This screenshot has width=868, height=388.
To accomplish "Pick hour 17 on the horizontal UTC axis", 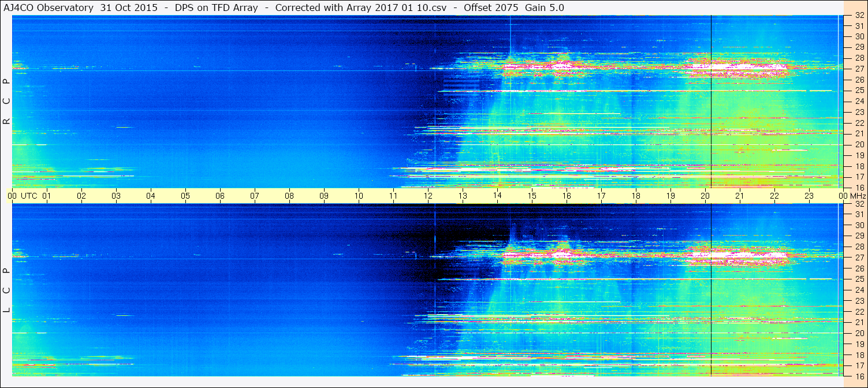I will tap(601, 196).
